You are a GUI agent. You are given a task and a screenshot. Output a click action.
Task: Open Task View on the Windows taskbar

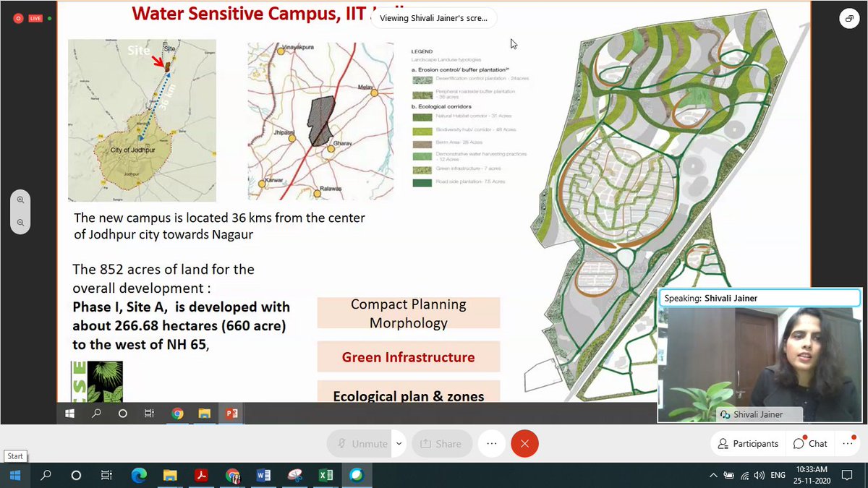tap(106, 475)
